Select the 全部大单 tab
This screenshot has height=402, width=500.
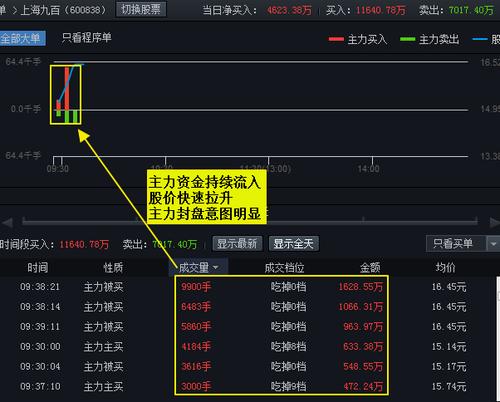point(21,38)
